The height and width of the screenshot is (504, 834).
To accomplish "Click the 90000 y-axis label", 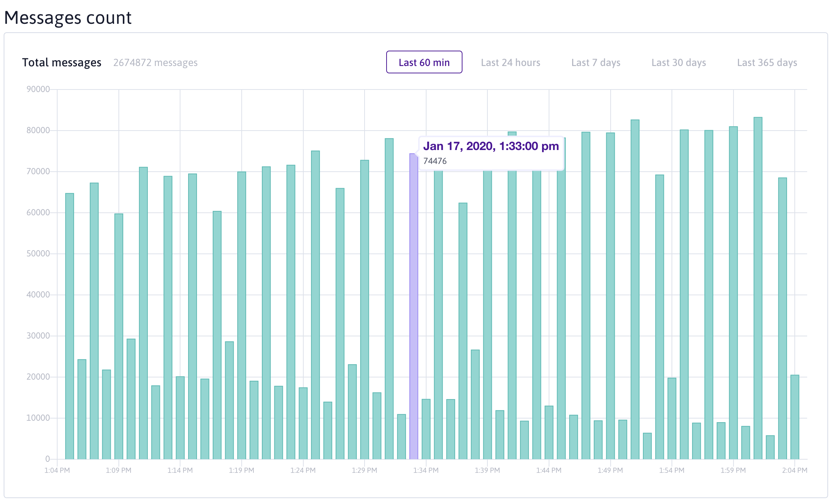I will tap(38, 89).
